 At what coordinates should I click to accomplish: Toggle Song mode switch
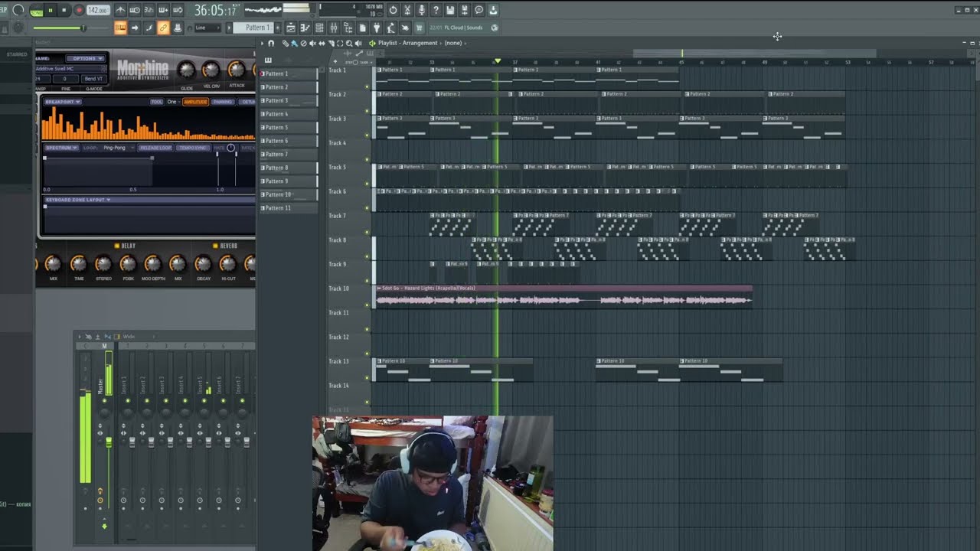pos(35,11)
